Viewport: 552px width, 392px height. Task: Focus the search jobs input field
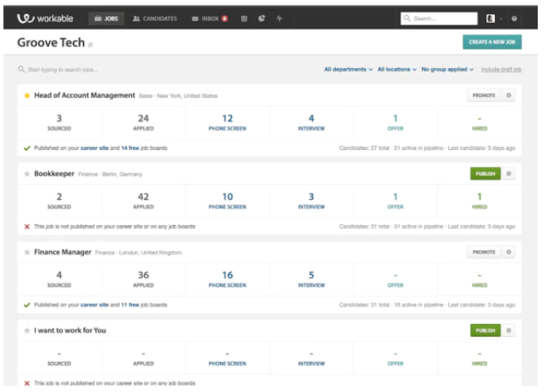(119, 70)
